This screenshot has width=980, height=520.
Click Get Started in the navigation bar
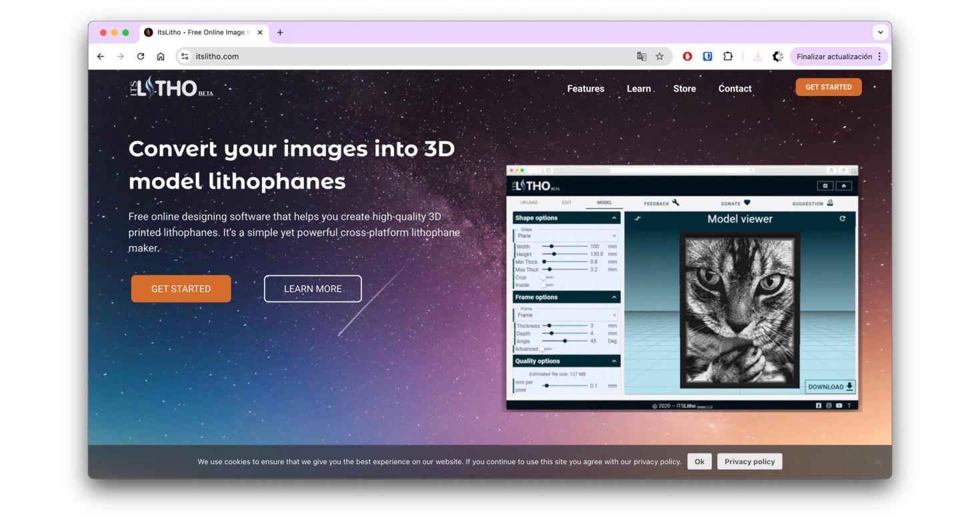coord(829,87)
